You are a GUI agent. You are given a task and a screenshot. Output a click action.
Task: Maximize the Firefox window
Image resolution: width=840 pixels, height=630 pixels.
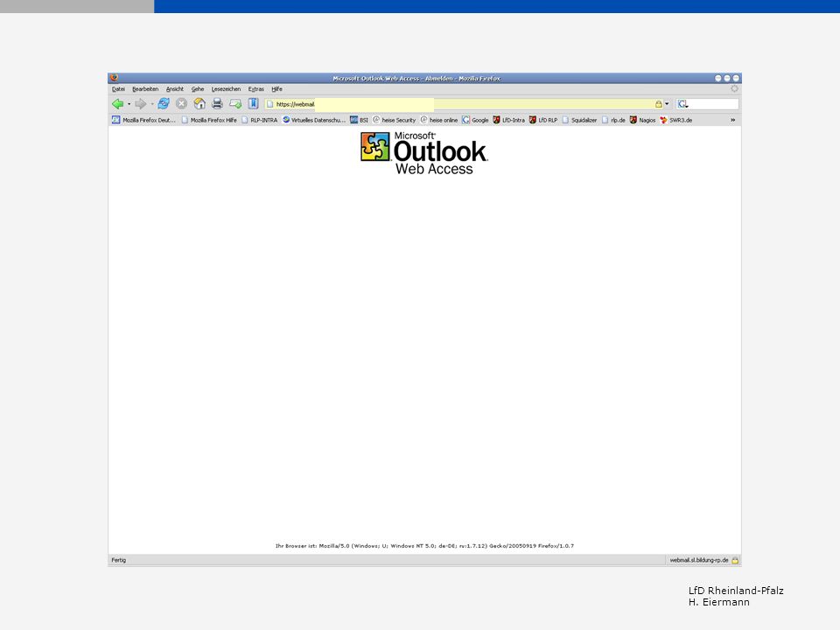click(727, 78)
